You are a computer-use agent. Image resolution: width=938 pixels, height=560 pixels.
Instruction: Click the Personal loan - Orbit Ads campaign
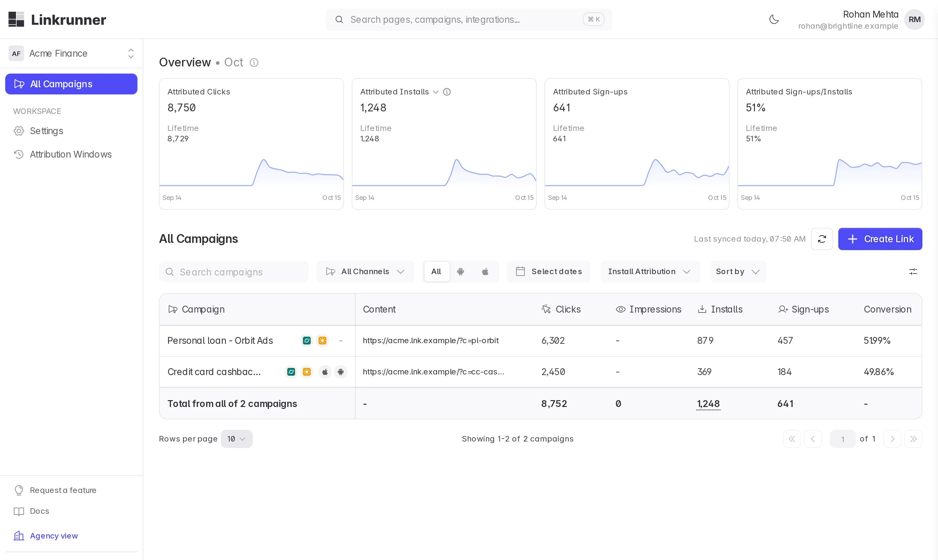point(220,340)
